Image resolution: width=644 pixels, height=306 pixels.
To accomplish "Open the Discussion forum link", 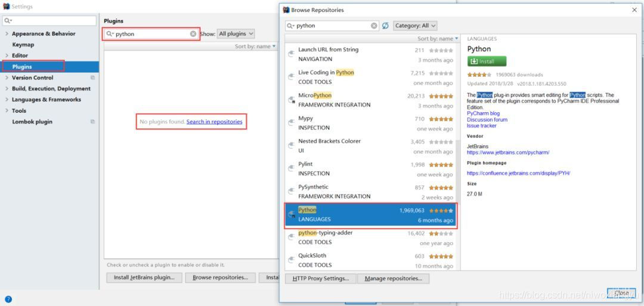I will tap(487, 119).
